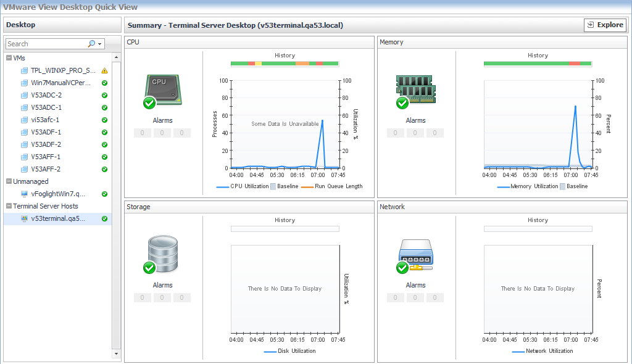The width and height of the screenshot is (632, 364).
Task: Collapse the Unmanaged tree group
Action: [x=9, y=181]
